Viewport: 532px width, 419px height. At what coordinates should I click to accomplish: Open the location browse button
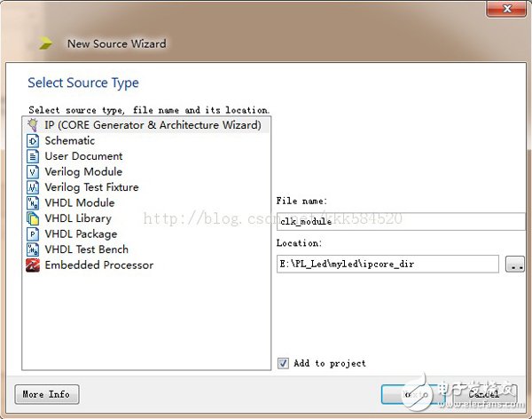tap(514, 264)
